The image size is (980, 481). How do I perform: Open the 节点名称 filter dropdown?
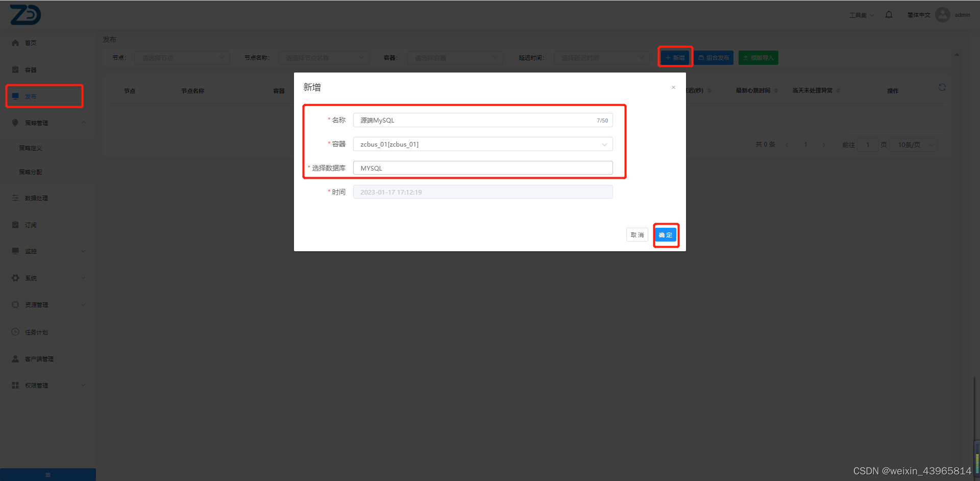[324, 58]
